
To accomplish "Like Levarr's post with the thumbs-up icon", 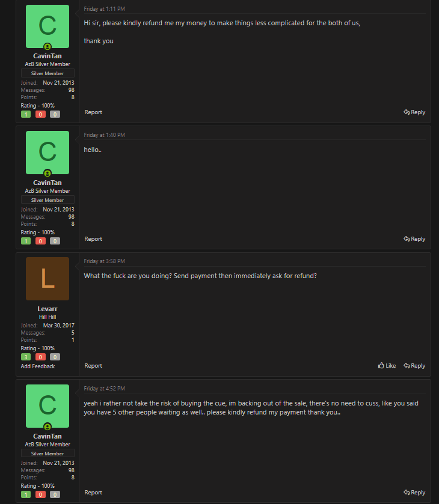I will point(387,365).
